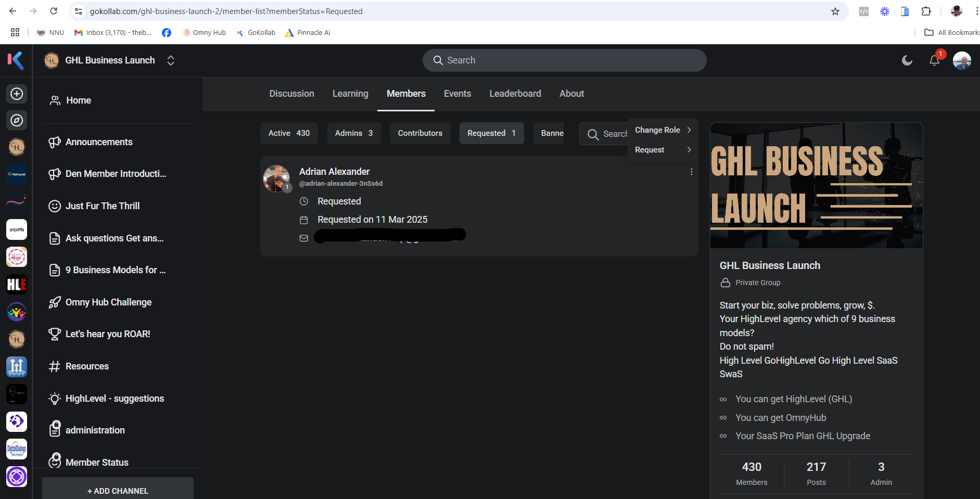Click browser back arrow
Viewport: 980px width, 499px height.
[x=13, y=11]
